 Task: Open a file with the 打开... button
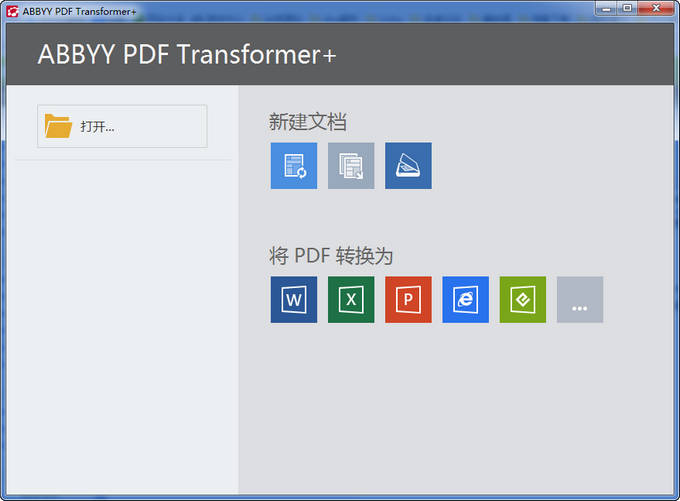(122, 126)
